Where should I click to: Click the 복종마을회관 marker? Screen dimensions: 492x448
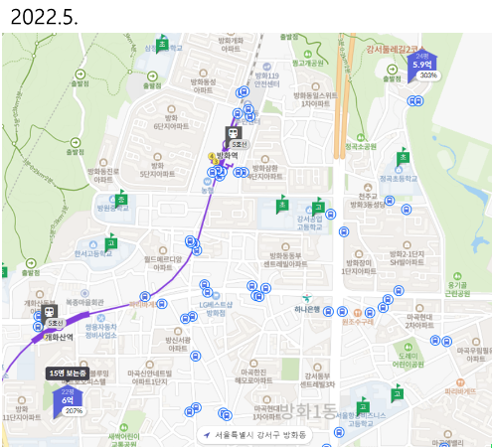tap(84, 293)
